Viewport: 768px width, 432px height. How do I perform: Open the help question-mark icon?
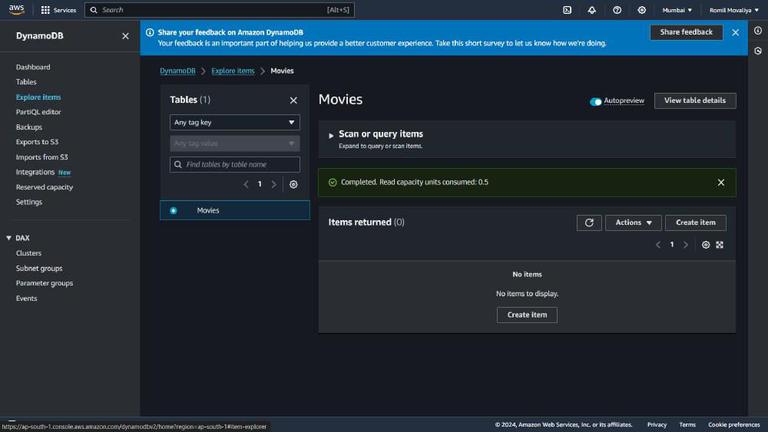click(617, 10)
